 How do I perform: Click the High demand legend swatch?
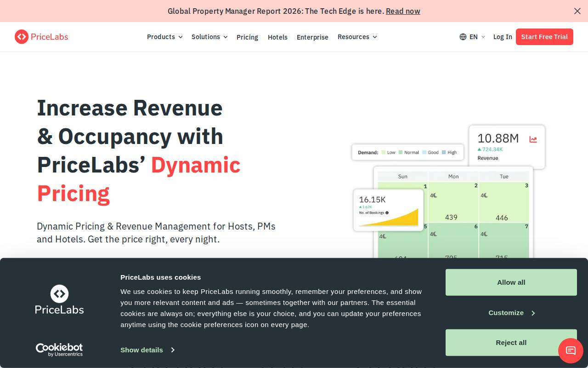click(x=444, y=152)
